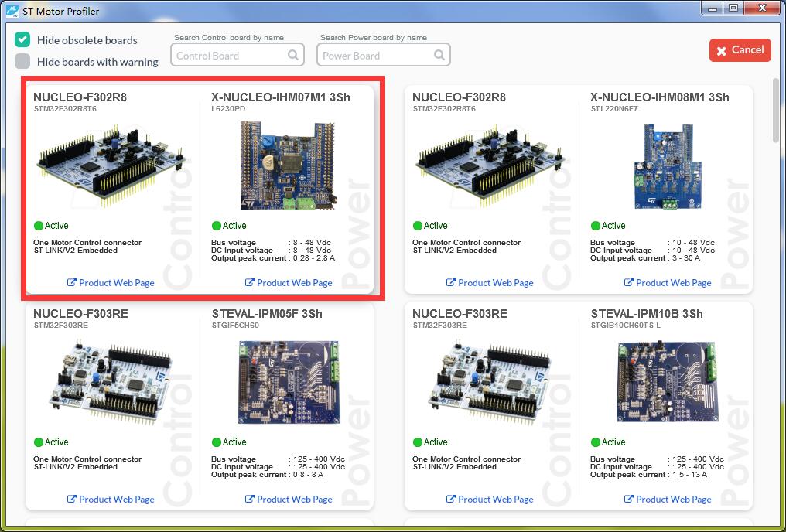The height and width of the screenshot is (532, 786).
Task: Select STEVAL-IPM05F 3Sh power board image
Action: coord(289,382)
